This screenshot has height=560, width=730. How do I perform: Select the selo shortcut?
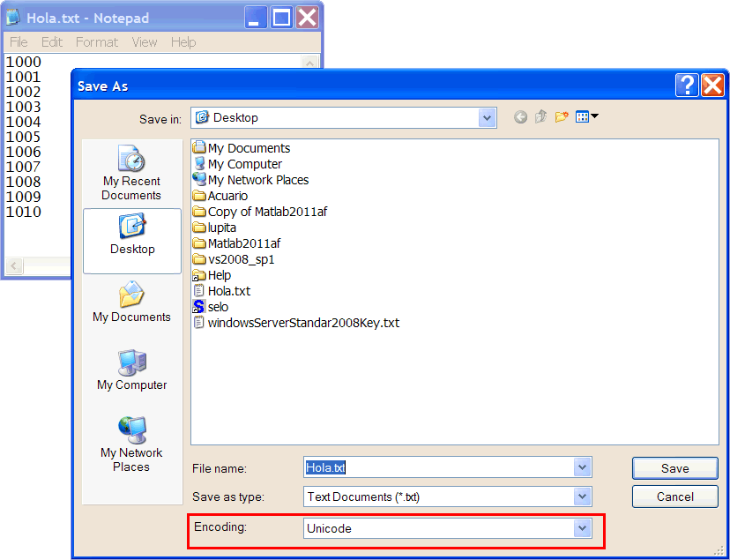211,307
